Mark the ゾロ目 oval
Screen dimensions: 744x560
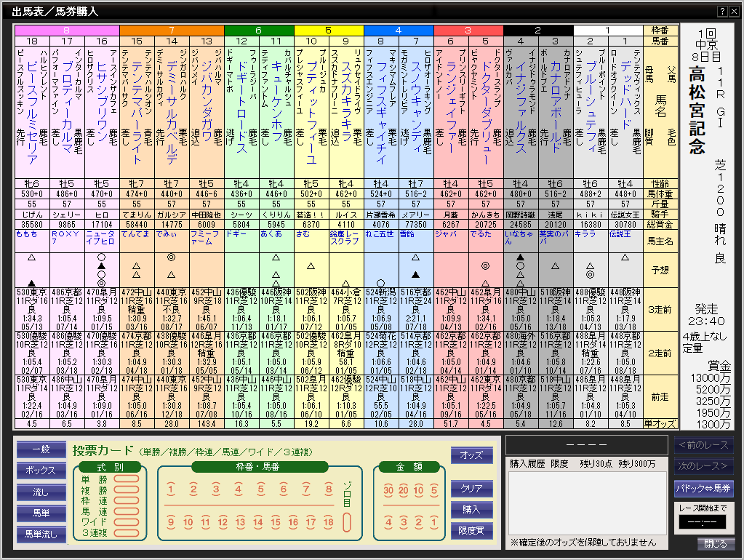point(346,522)
